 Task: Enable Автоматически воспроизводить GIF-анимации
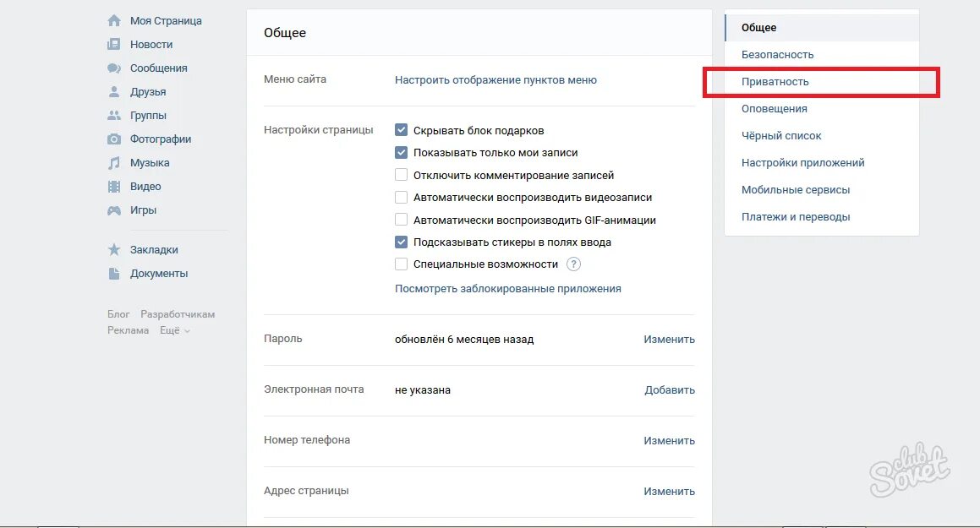coord(402,220)
